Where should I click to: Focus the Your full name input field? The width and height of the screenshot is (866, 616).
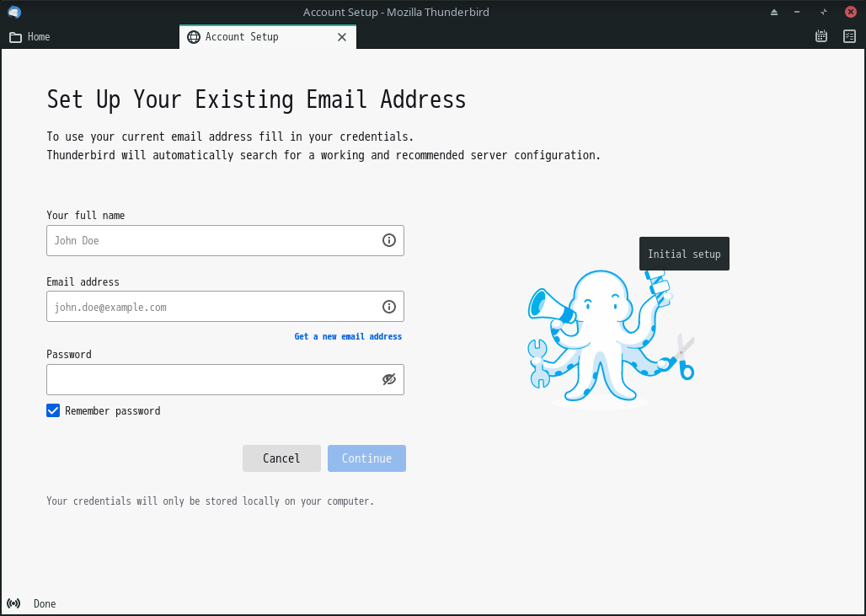(225, 240)
